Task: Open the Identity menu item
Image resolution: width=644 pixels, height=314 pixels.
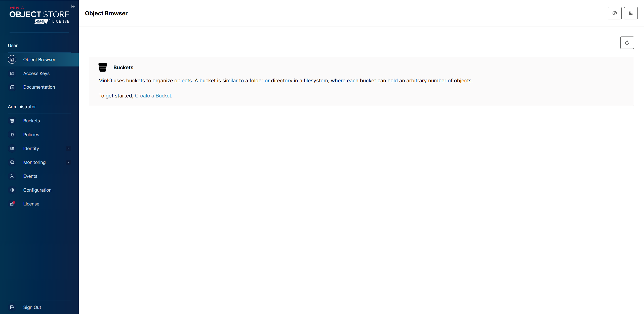Action: click(x=31, y=149)
